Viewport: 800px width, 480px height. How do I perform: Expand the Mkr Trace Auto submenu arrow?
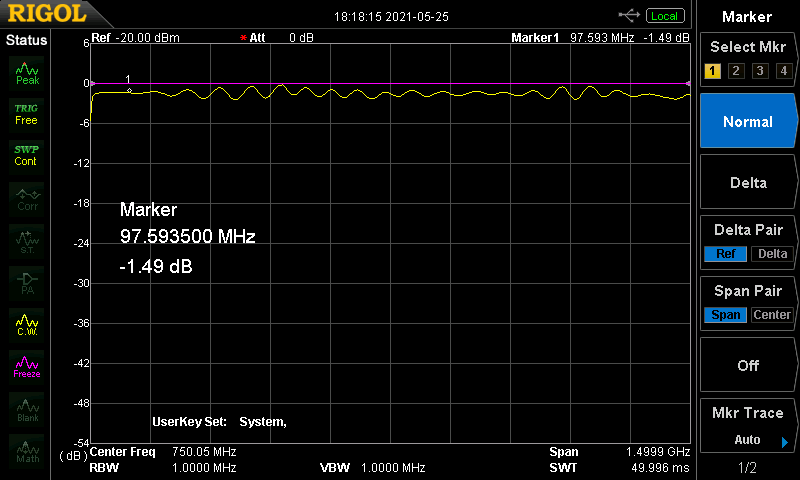pyautogui.click(x=785, y=442)
